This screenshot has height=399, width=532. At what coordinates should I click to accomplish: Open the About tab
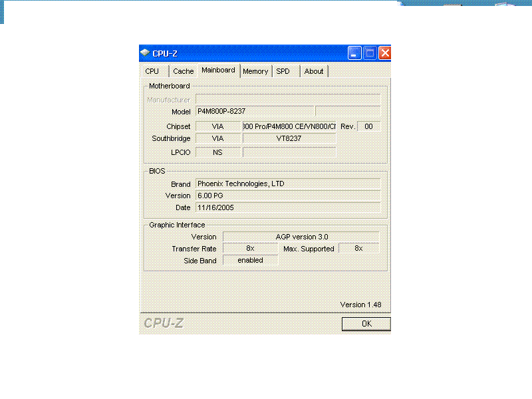(x=314, y=71)
